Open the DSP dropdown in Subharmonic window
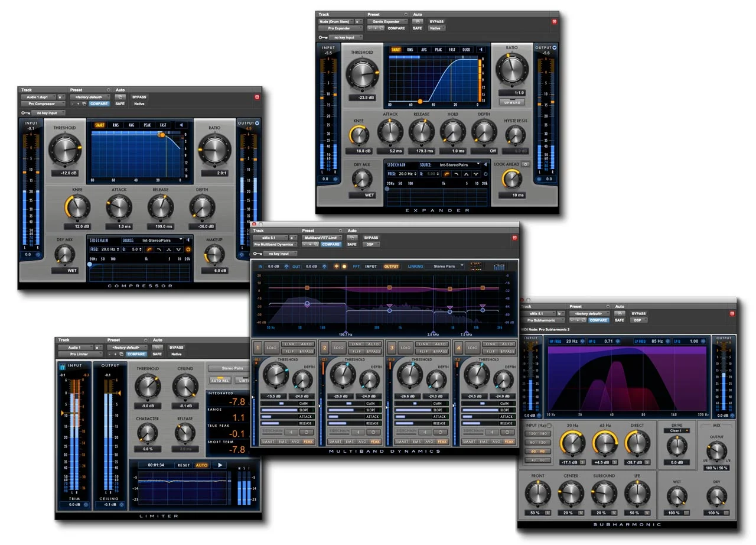 coord(638,320)
